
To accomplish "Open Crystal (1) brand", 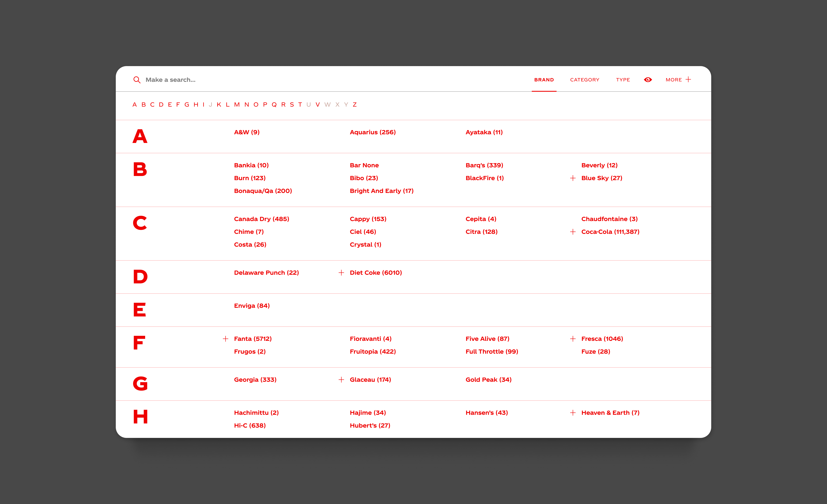I will [x=366, y=244].
